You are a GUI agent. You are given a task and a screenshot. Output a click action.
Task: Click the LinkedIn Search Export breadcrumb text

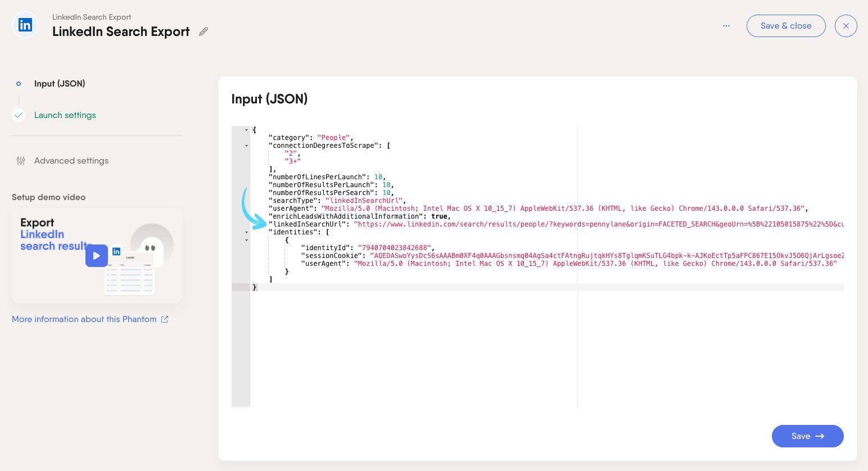coord(92,17)
